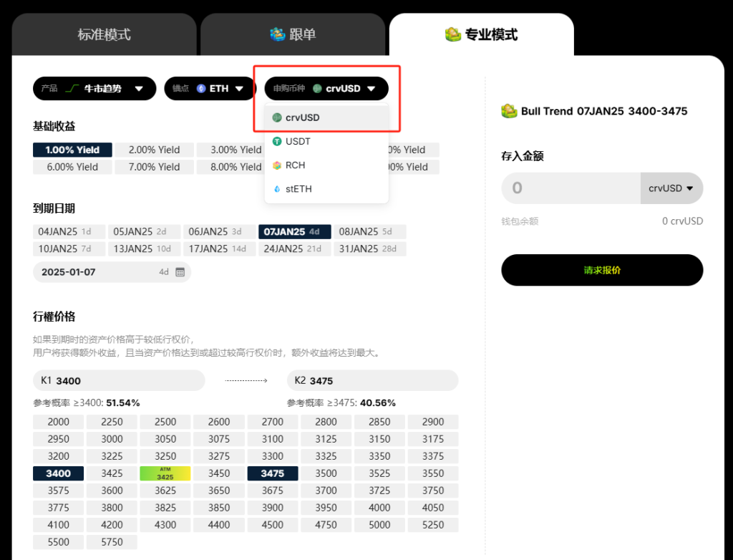Click the K1 3400 strike field

coord(119,380)
